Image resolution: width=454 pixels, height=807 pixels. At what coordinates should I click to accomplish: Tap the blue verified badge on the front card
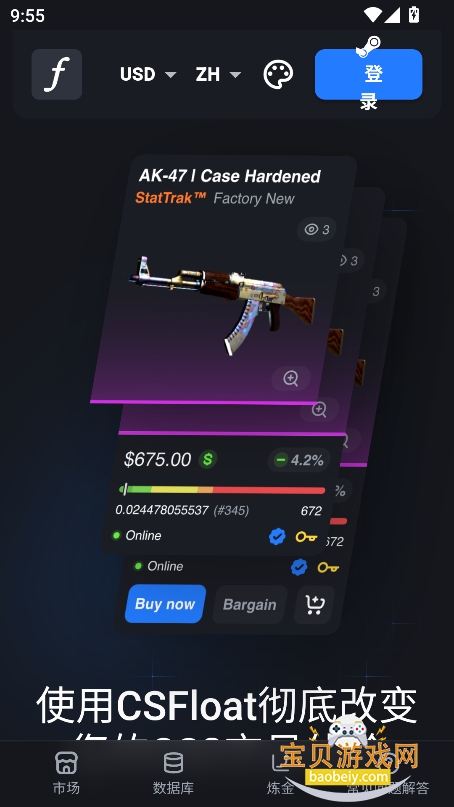(277, 536)
